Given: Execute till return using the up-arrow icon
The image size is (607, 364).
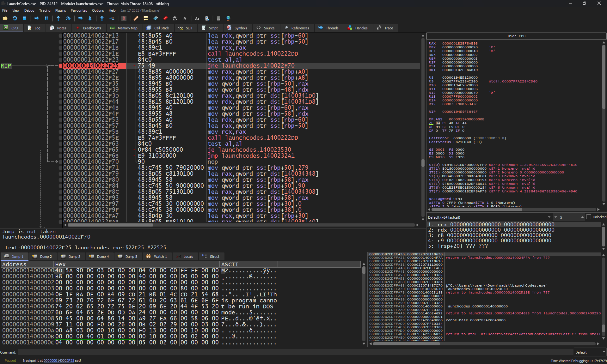Looking at the screenshot, I should tap(102, 18).
